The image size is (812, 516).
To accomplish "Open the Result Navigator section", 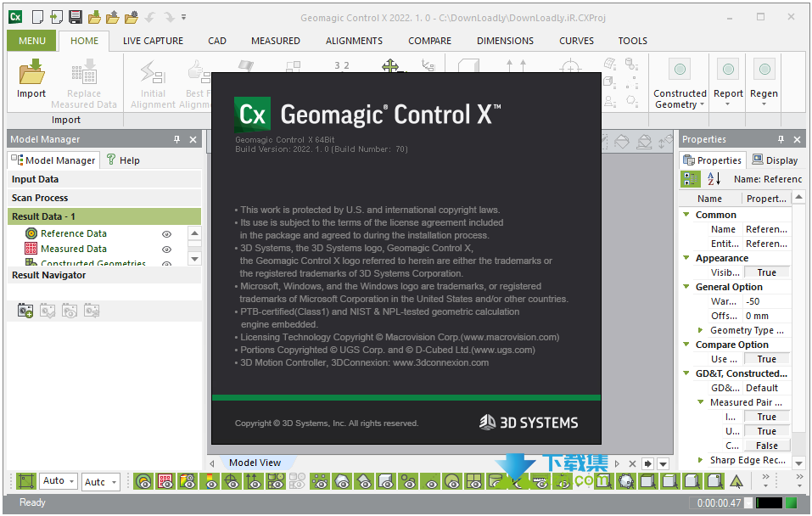I will tap(104, 275).
